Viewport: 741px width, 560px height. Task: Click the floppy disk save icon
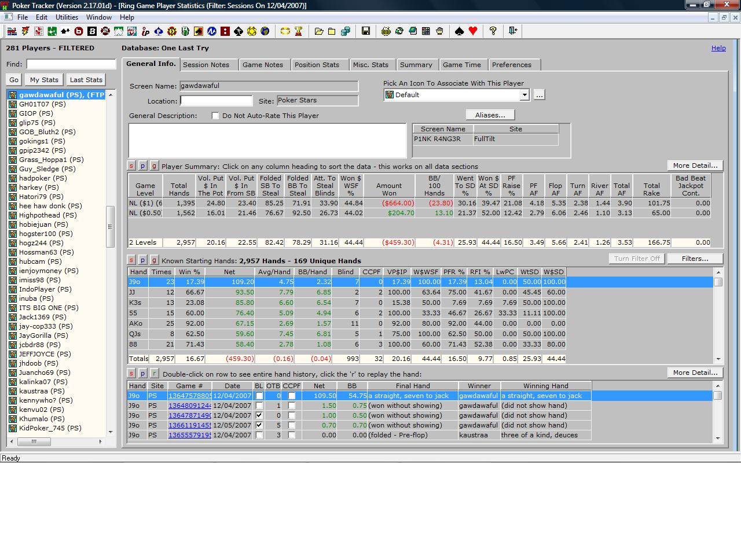[x=365, y=31]
